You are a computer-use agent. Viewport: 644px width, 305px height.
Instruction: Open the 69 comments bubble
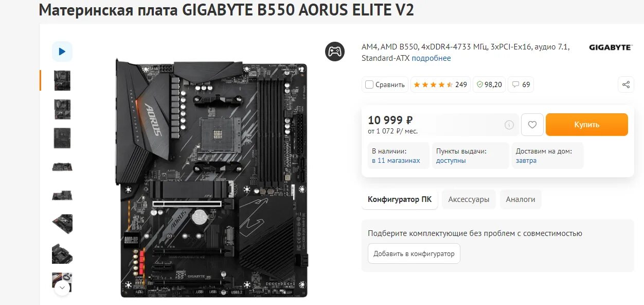tap(521, 84)
